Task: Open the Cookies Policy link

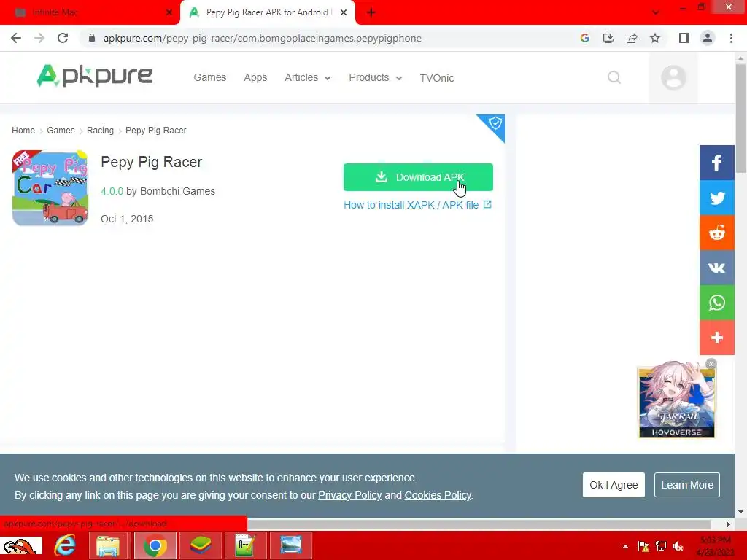Action: coord(438,495)
